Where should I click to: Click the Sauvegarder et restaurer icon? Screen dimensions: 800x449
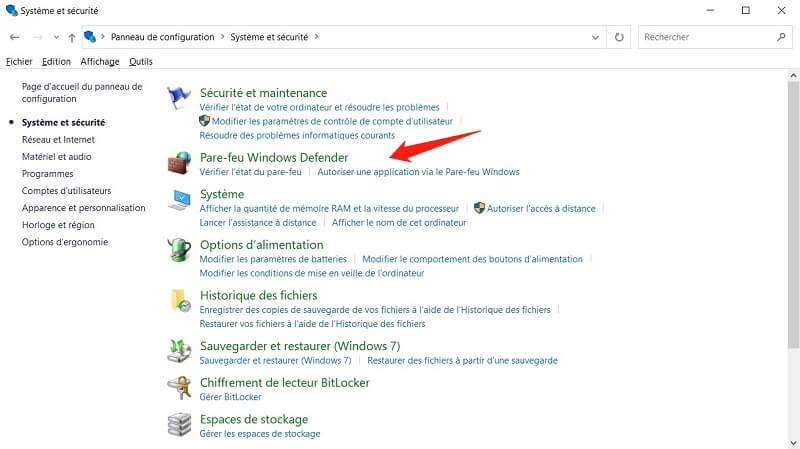point(179,351)
